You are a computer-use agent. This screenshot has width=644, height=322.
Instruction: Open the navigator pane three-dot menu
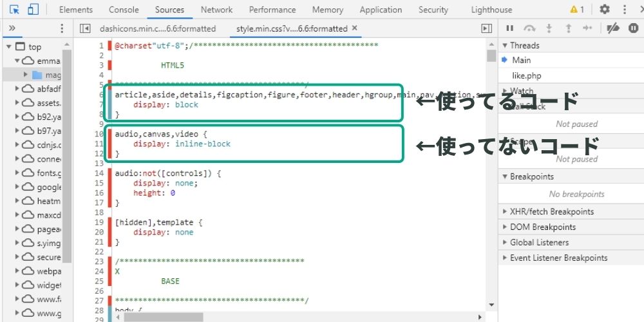coord(62,28)
